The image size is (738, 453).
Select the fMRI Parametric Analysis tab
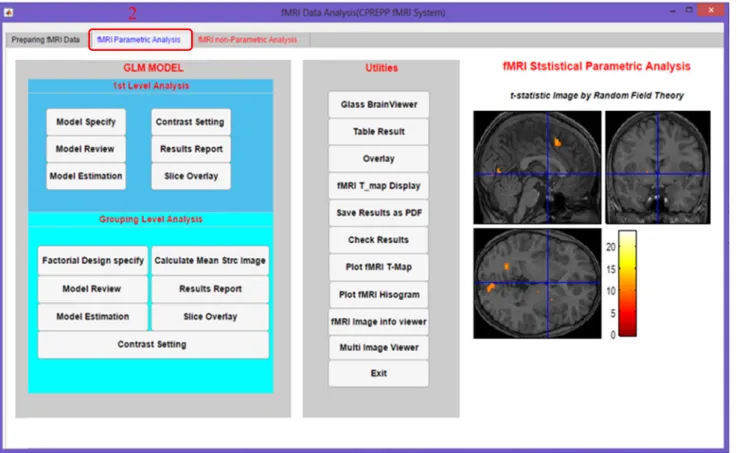139,40
